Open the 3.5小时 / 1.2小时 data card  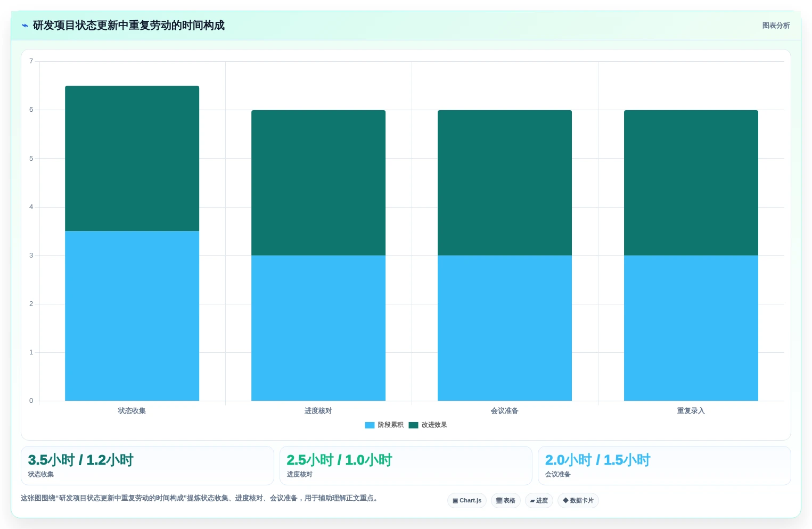[147, 466]
